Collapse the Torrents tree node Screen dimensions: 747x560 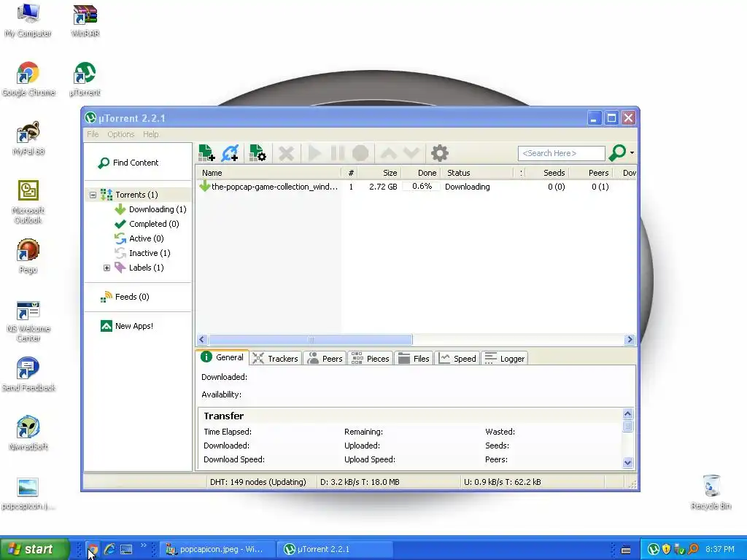tap(93, 195)
